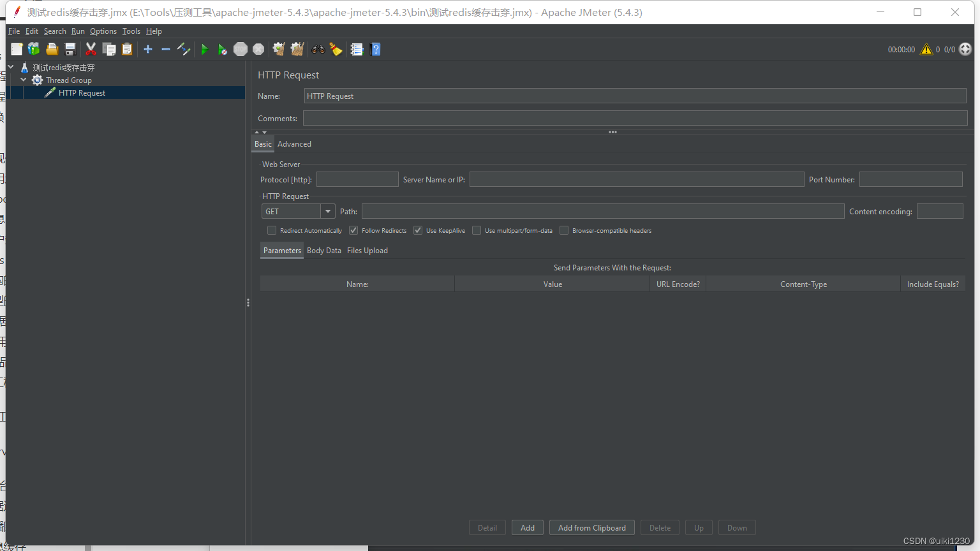Start the test with green play icon
This screenshot has height=551, width=980.
click(205, 49)
